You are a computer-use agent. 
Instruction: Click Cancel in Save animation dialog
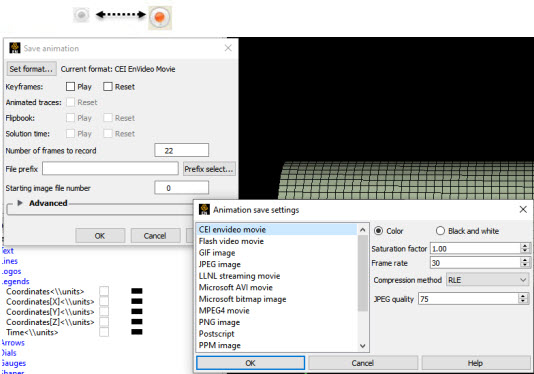click(155, 236)
